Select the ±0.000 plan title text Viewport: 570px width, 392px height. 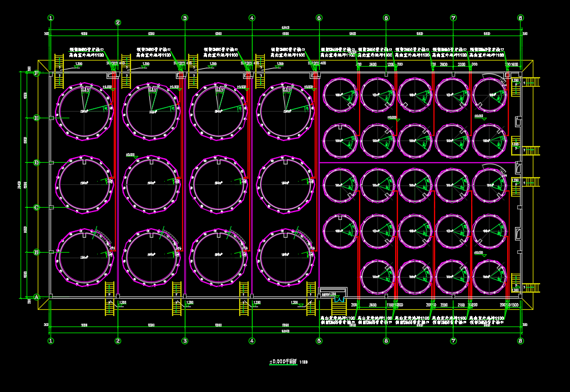(283, 362)
